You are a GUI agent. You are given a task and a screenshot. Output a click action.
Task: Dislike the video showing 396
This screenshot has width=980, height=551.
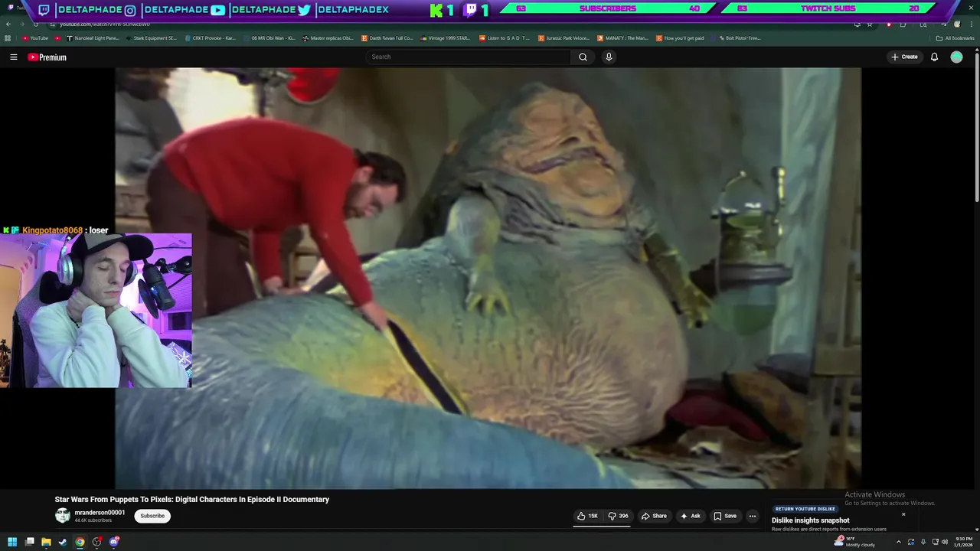(619, 516)
